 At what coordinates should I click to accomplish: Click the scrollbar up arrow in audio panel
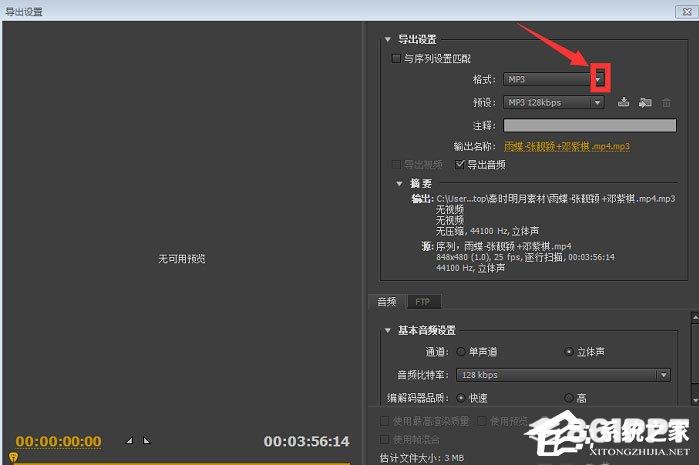(x=695, y=317)
